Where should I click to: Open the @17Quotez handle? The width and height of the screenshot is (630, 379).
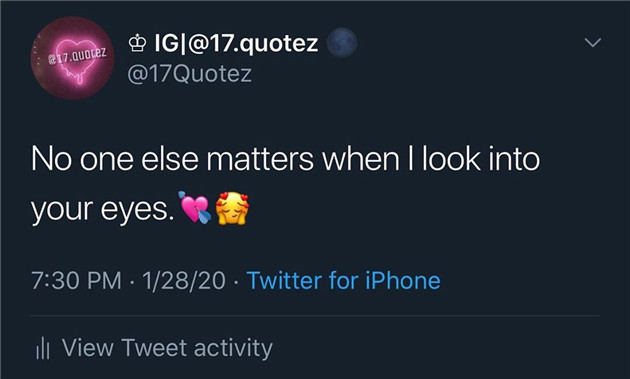pos(190,74)
